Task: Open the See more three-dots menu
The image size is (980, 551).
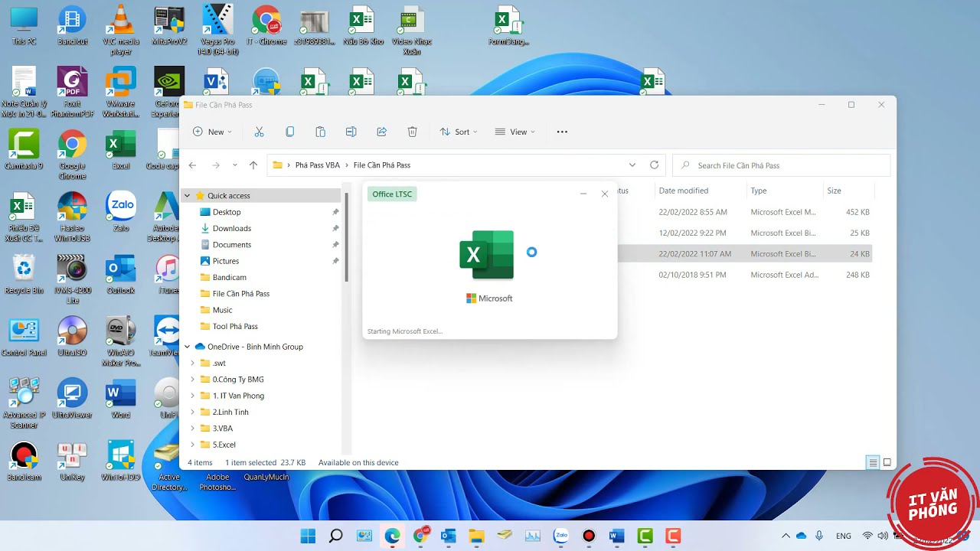Action: (562, 132)
